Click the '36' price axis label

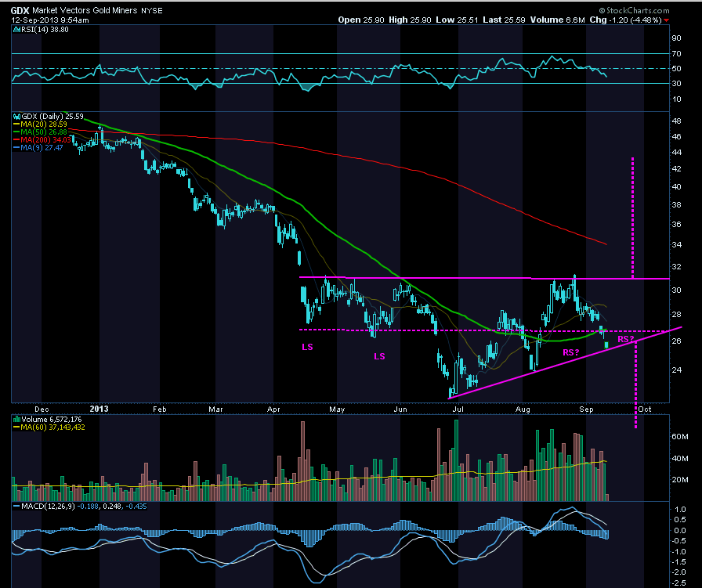point(676,224)
